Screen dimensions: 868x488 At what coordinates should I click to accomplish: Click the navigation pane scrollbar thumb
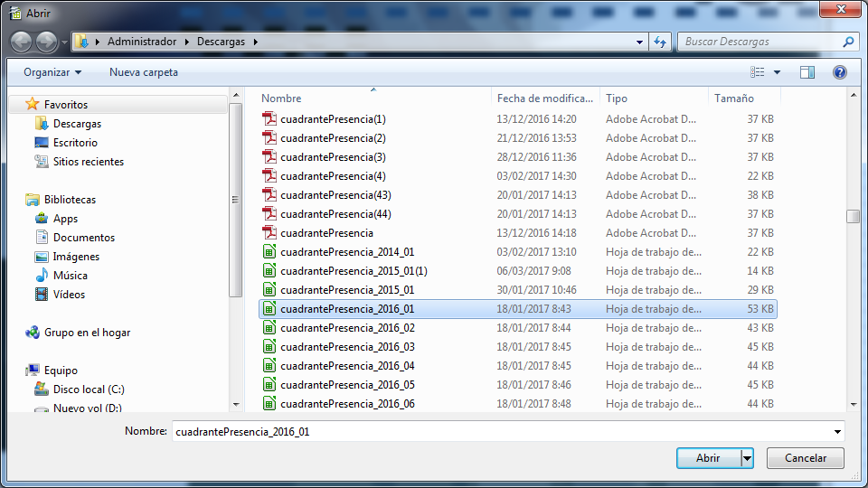coord(236,200)
